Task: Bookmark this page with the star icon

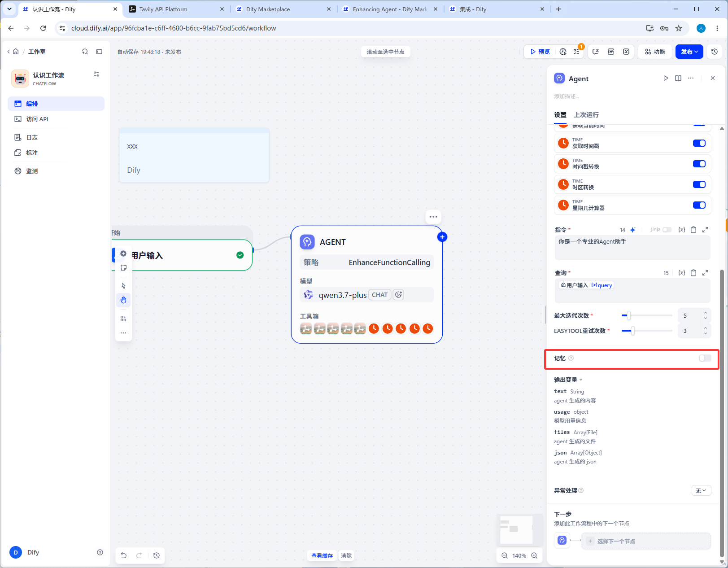Action: coord(679,28)
